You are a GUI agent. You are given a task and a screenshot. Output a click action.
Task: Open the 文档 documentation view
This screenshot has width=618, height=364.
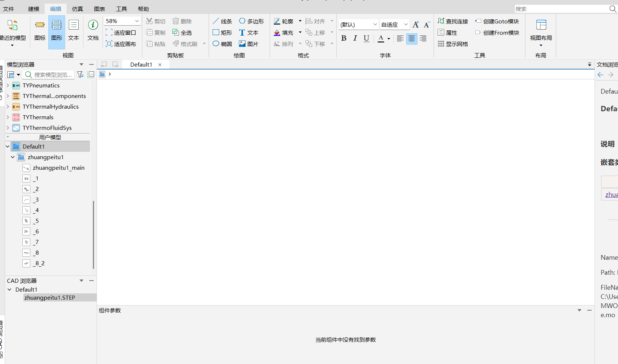93,31
